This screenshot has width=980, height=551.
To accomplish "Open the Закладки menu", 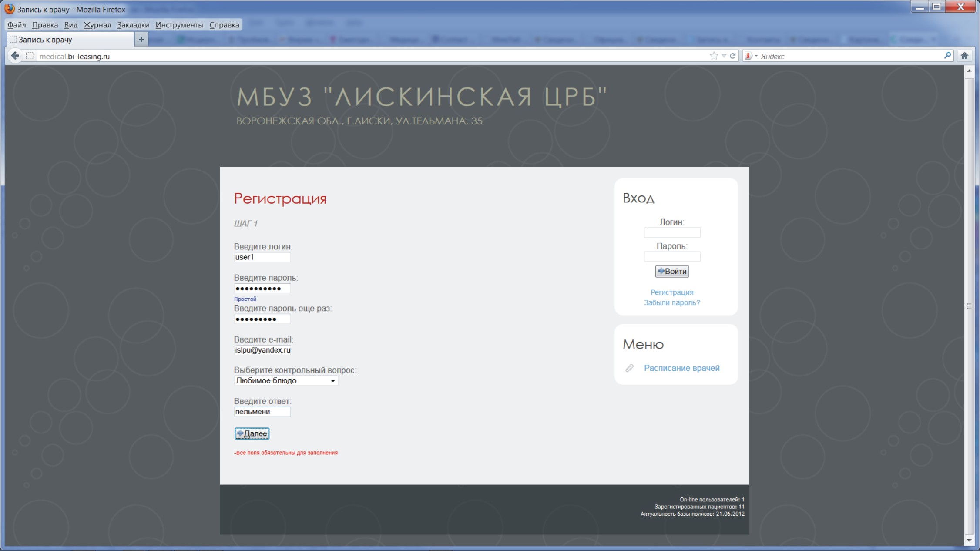I will tap(133, 25).
